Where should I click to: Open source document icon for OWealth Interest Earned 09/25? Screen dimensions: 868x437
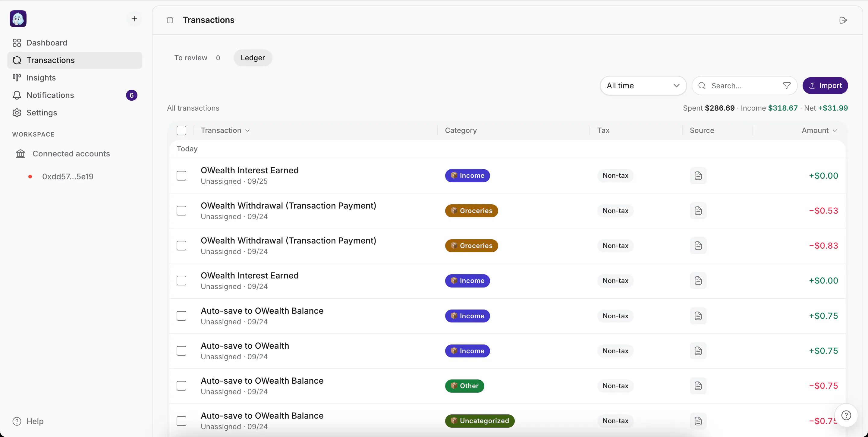pos(698,175)
